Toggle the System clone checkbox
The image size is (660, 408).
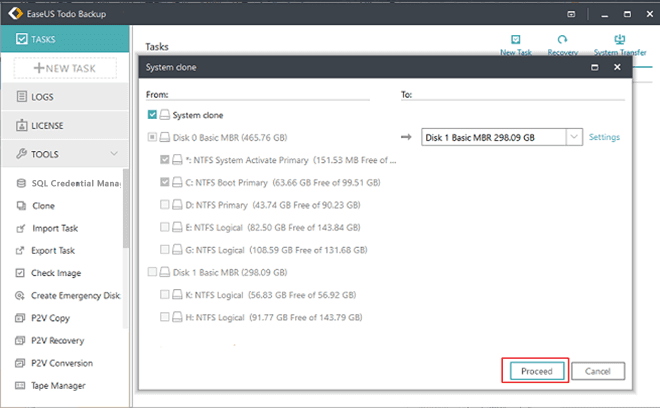tap(152, 115)
